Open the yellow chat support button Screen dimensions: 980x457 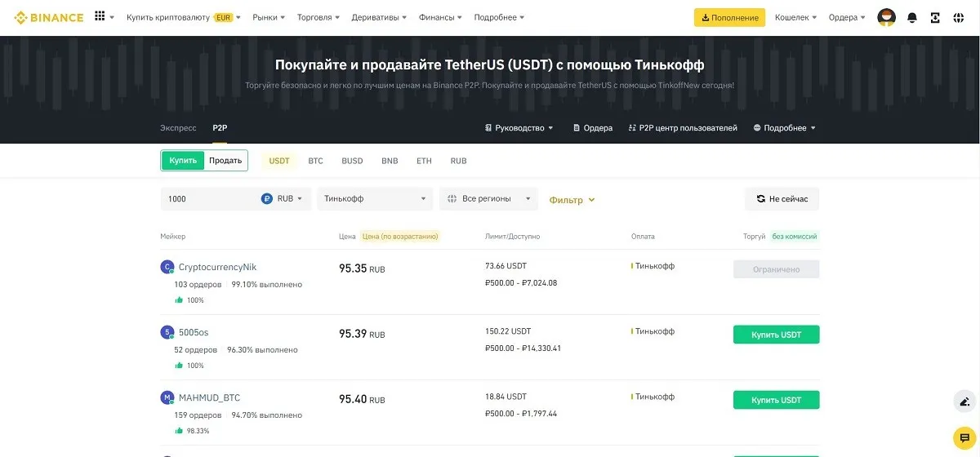[964, 437]
